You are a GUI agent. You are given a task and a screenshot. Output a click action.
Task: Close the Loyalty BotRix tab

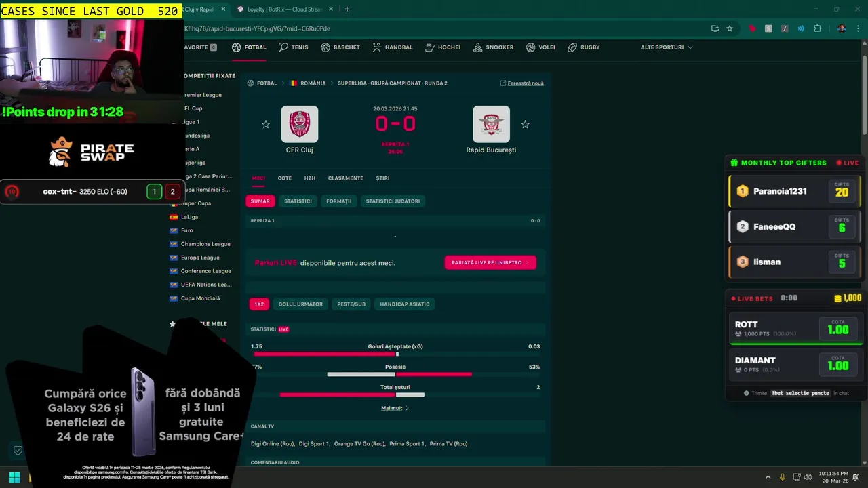pos(330,9)
